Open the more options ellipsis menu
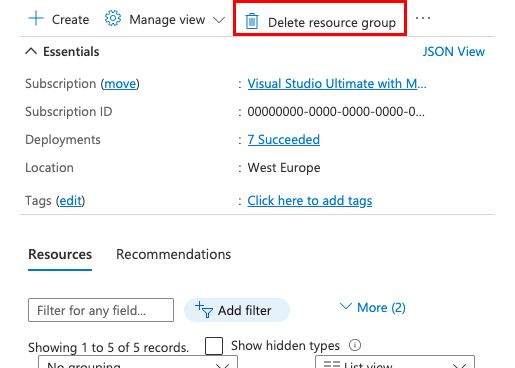Viewport: 515px width, 368px height. 423,18
